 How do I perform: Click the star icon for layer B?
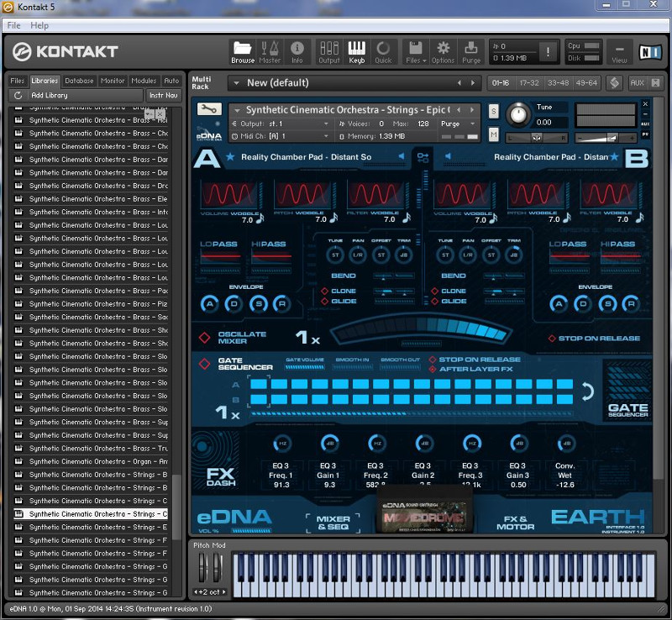[615, 157]
